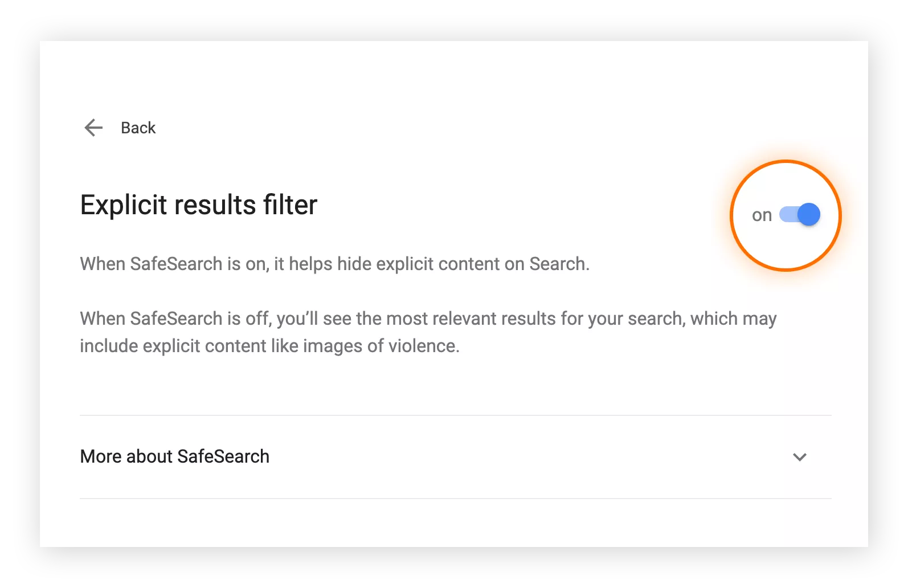908x588 pixels.
Task: Click the downward chevron icon near More about SafeSearch
Action: (800, 456)
